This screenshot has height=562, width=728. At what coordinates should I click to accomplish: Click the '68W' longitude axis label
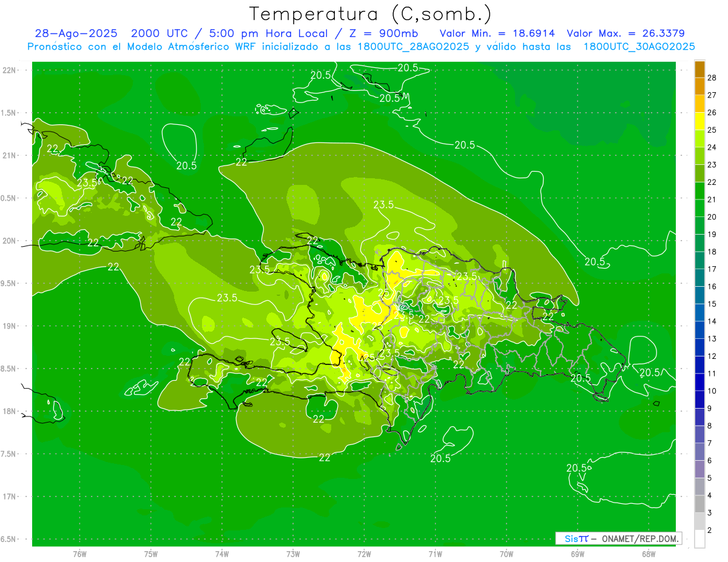(649, 554)
